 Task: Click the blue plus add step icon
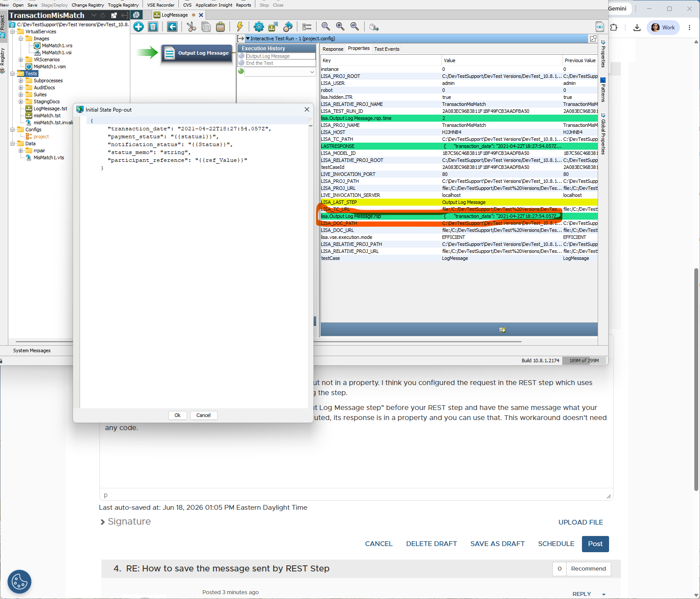139,27
